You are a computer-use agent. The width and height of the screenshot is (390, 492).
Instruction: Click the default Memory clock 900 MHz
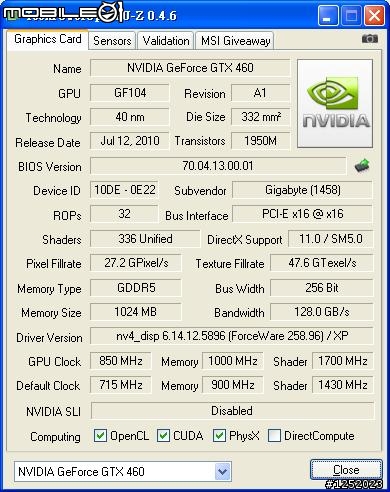click(232, 385)
